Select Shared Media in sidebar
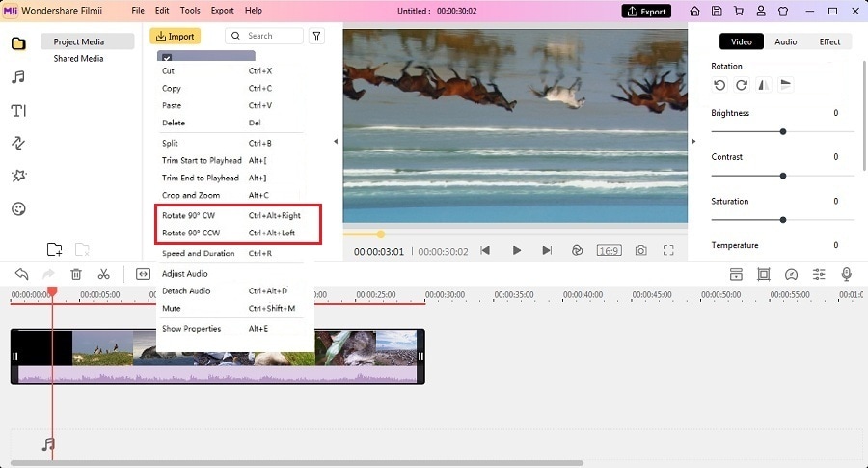Screen dimensions: 868x468 coord(79,58)
